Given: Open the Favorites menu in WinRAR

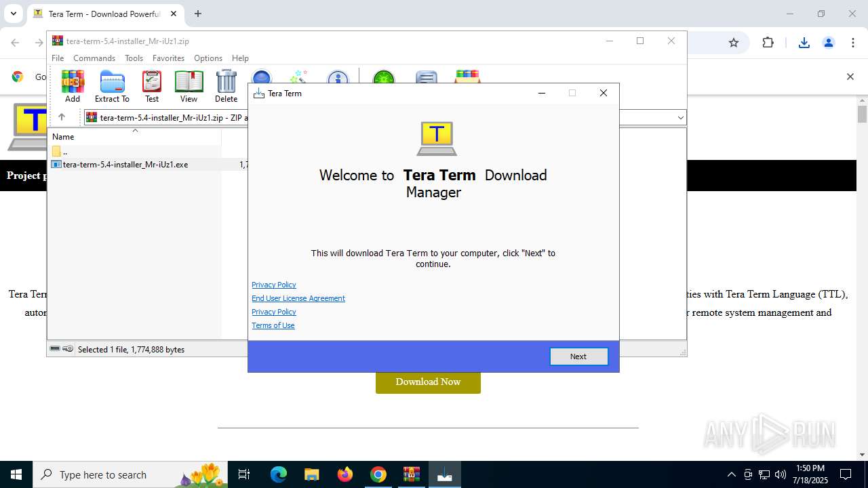Looking at the screenshot, I should 168,58.
